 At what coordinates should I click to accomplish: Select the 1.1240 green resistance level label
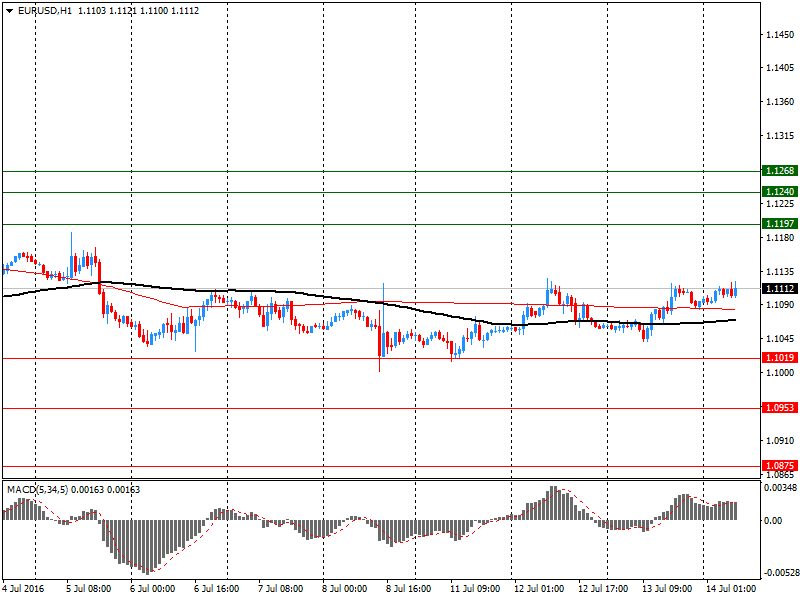(780, 191)
